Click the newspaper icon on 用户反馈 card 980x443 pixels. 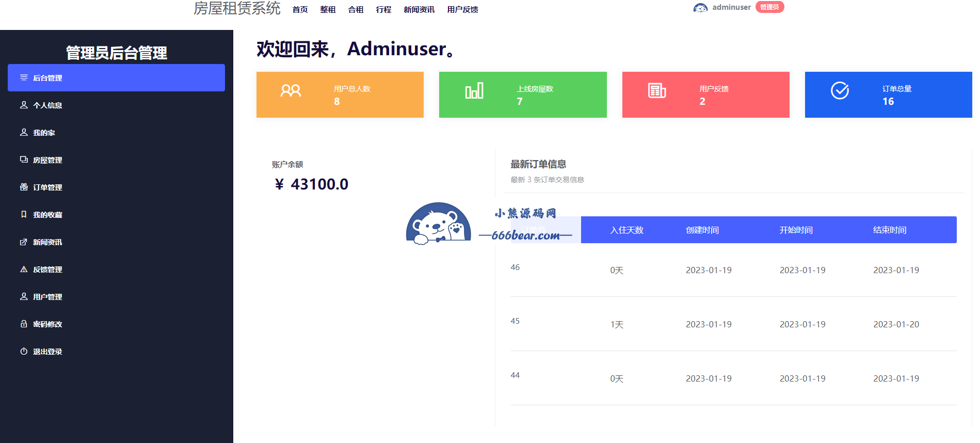tap(657, 91)
